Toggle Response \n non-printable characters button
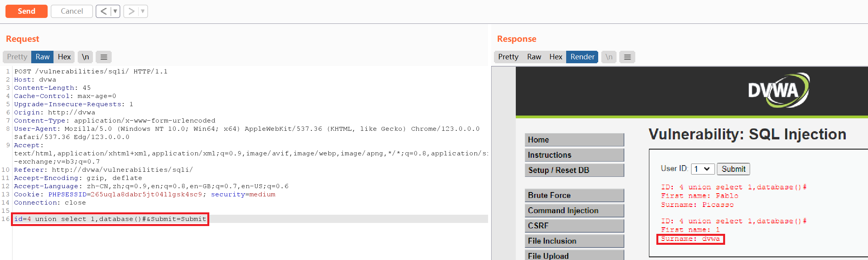The image size is (868, 260). point(609,57)
